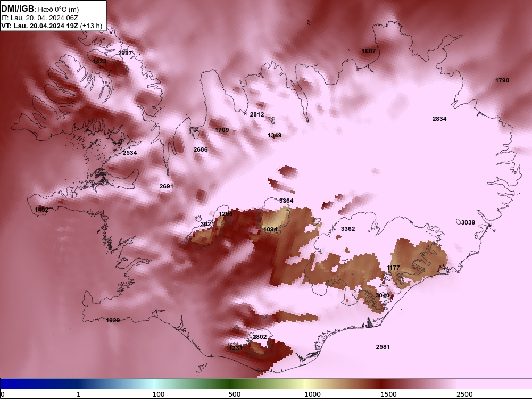Click the 2834 height label

[x=439, y=119]
